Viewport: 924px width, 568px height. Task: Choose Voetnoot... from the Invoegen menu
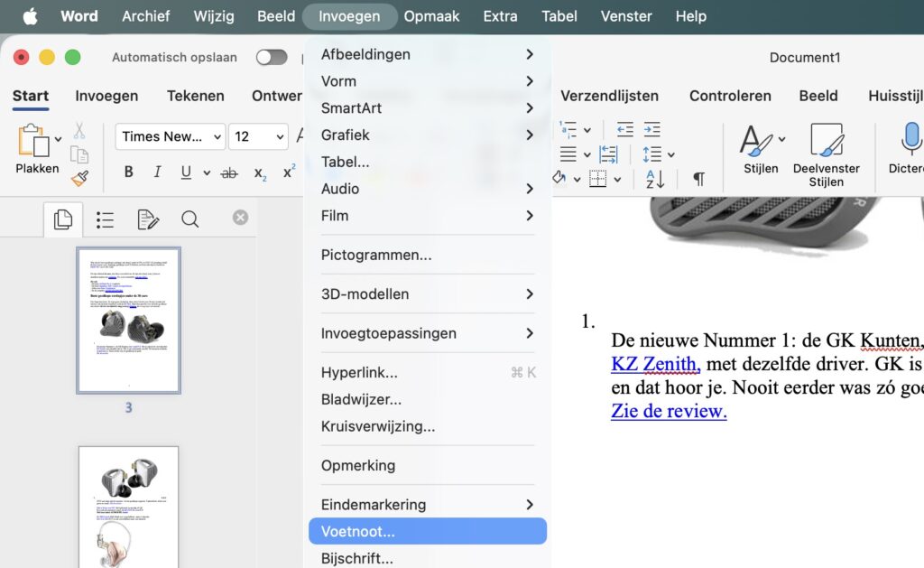[x=358, y=532]
